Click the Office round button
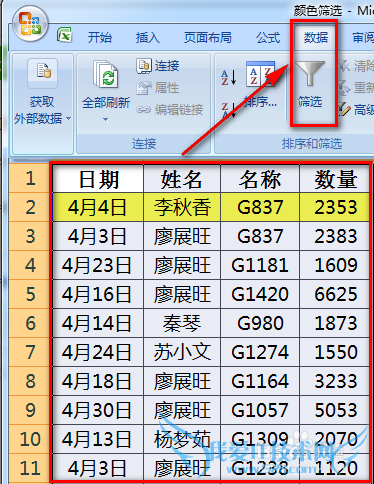Screen dimensions: 374x484 [30, 24]
